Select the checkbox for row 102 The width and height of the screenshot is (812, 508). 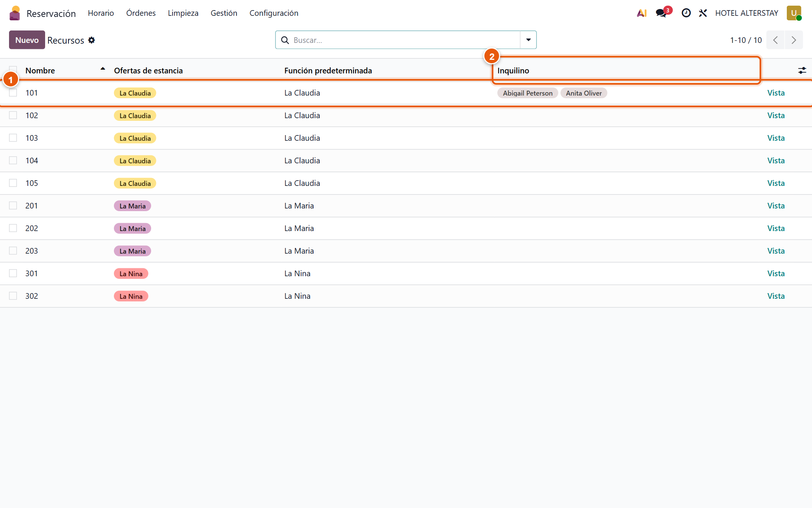point(13,115)
